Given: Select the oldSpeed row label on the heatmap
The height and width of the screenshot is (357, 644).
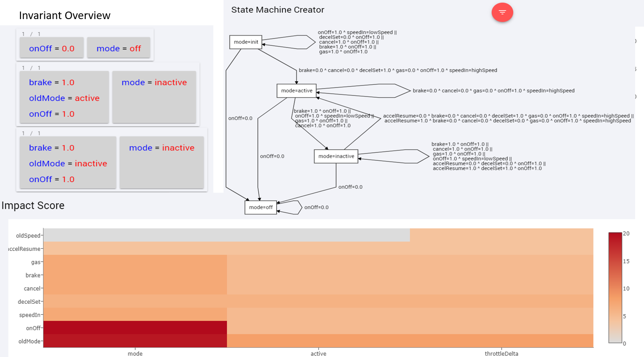Looking at the screenshot, I should (x=29, y=235).
